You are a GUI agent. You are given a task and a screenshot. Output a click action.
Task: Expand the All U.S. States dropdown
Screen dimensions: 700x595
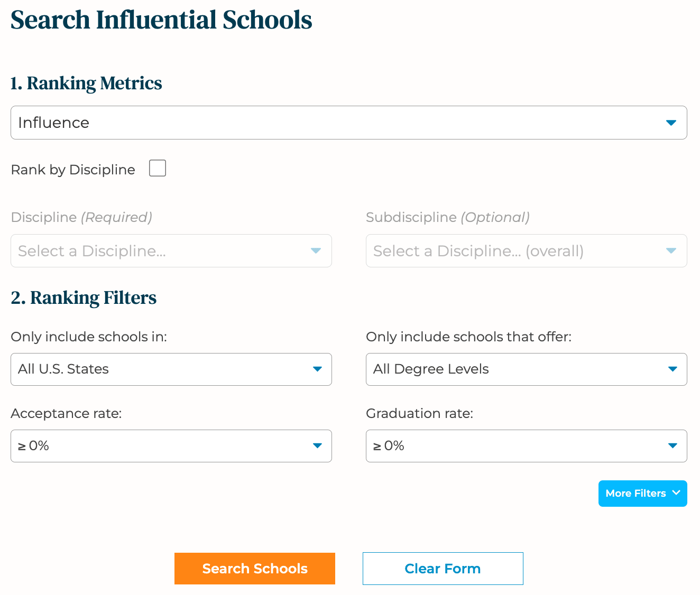click(x=171, y=369)
